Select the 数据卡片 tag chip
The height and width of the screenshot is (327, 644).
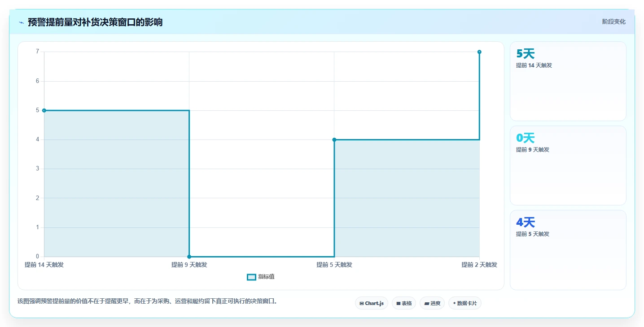465,303
